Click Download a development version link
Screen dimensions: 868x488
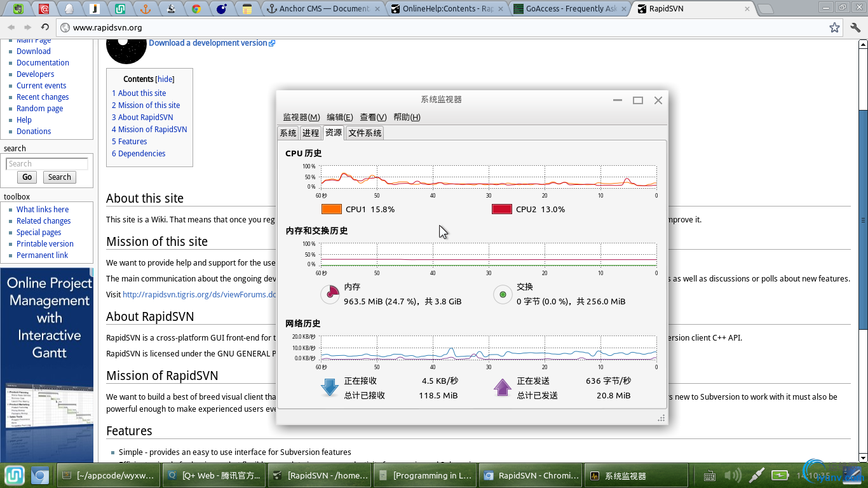pyautogui.click(x=208, y=43)
